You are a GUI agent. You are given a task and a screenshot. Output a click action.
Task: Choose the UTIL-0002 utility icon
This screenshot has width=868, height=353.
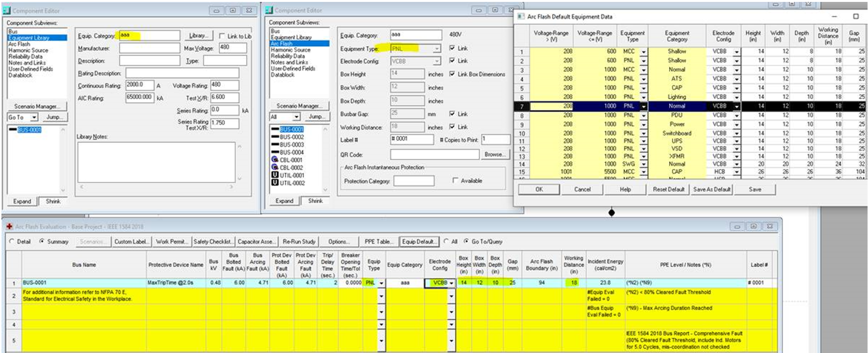coord(275,183)
